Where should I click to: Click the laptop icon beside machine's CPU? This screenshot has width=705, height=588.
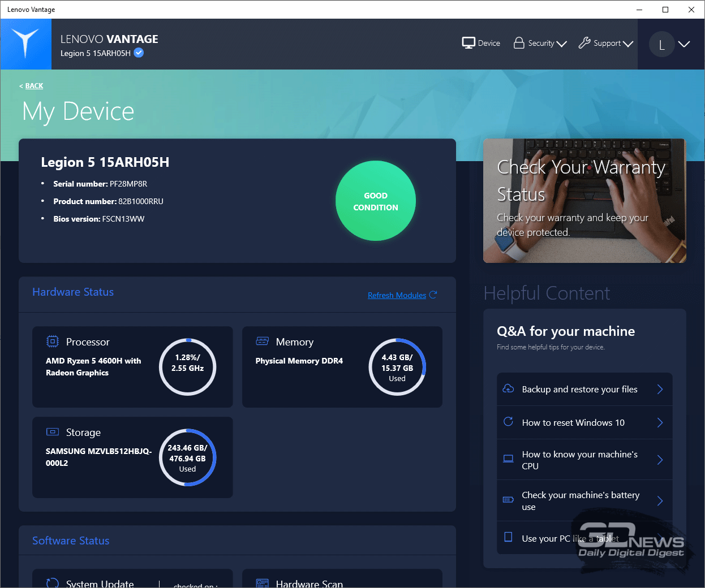click(x=508, y=459)
